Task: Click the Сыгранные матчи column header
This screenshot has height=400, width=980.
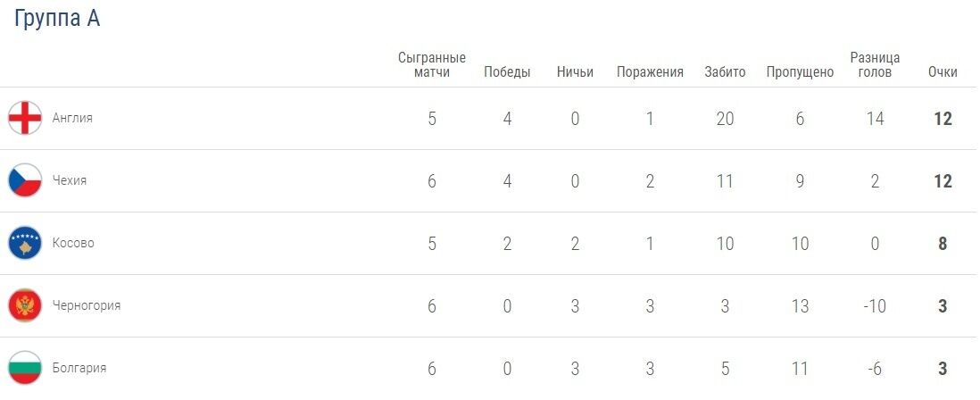Action: click(432, 65)
